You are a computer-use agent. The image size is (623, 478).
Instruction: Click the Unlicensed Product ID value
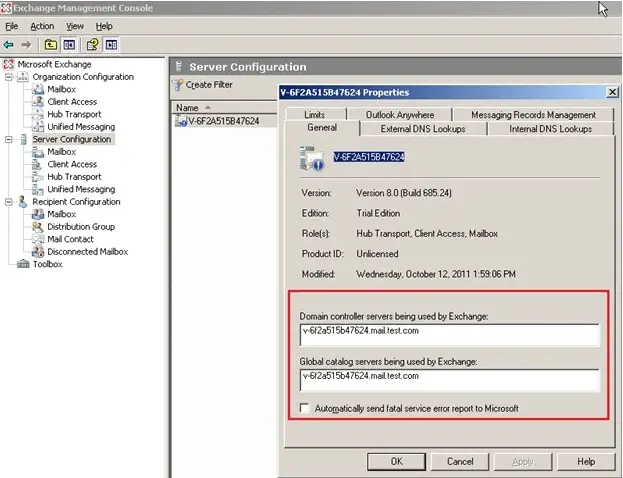pyautogui.click(x=377, y=254)
